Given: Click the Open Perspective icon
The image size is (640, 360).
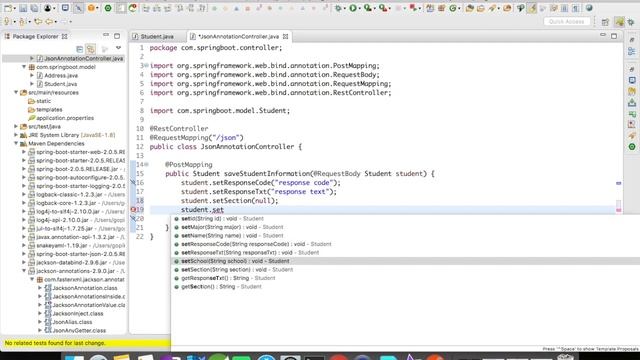Looking at the screenshot, I should pos(605,22).
